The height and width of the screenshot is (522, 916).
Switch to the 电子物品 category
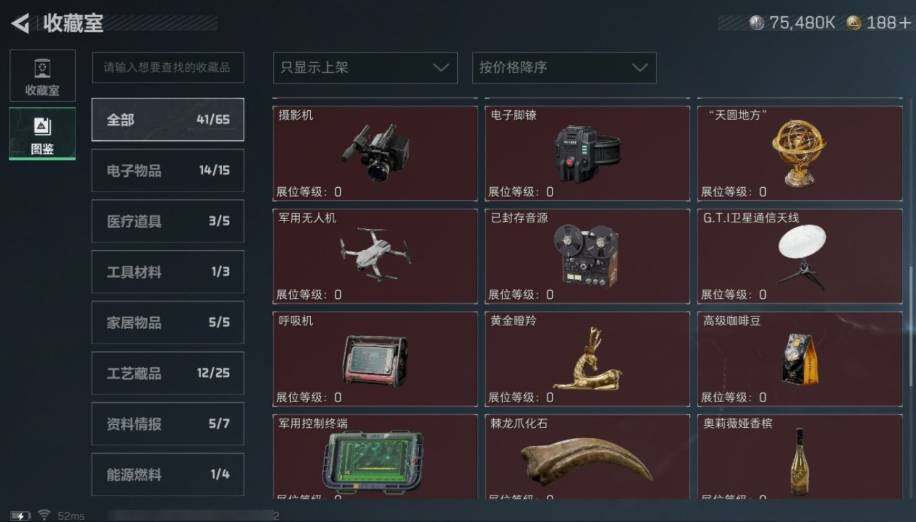point(168,170)
